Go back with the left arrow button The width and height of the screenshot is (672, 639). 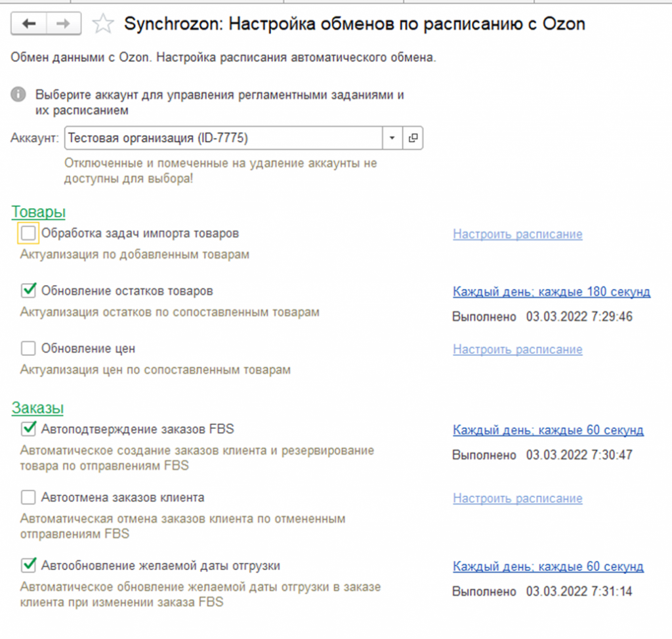pos(29,24)
